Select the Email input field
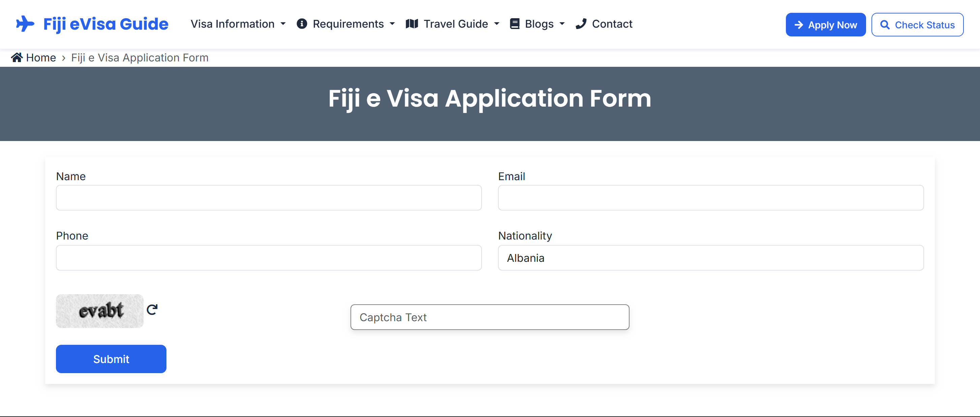This screenshot has width=980, height=417. click(710, 198)
